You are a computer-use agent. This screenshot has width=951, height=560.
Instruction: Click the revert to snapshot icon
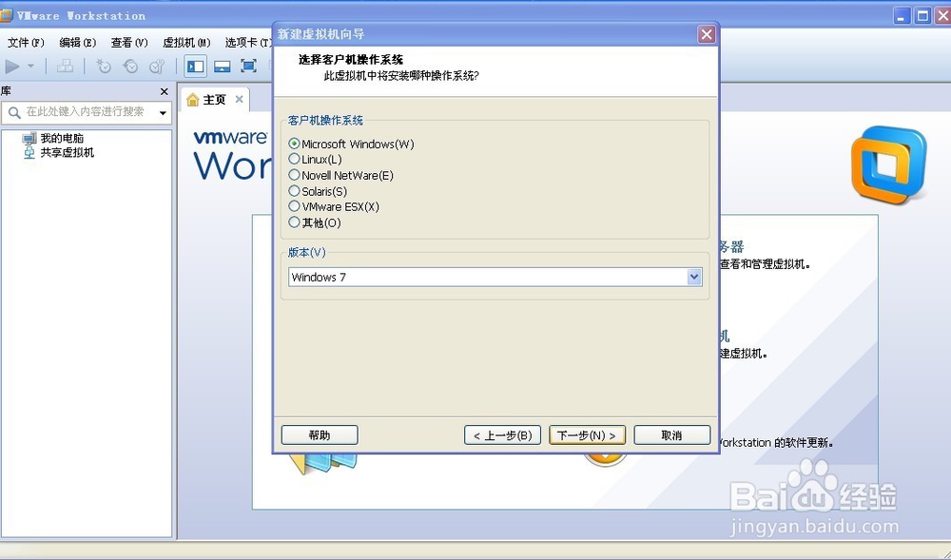[x=130, y=66]
